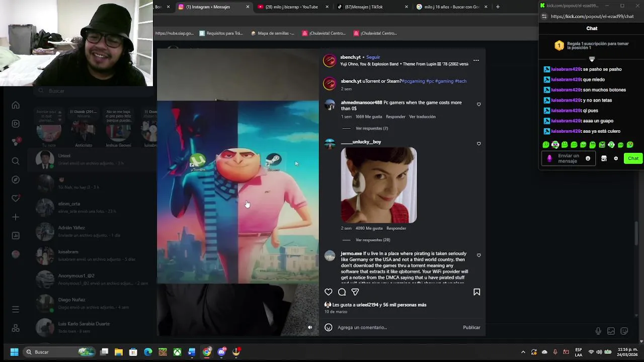Open the emoji picker in the comment field
The width and height of the screenshot is (644, 362).
[x=328, y=327]
